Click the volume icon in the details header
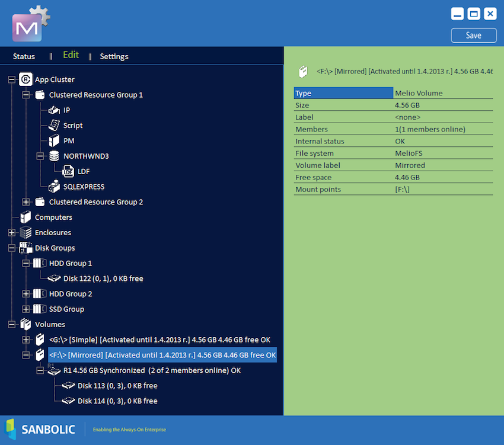504x445 pixels. (303, 71)
